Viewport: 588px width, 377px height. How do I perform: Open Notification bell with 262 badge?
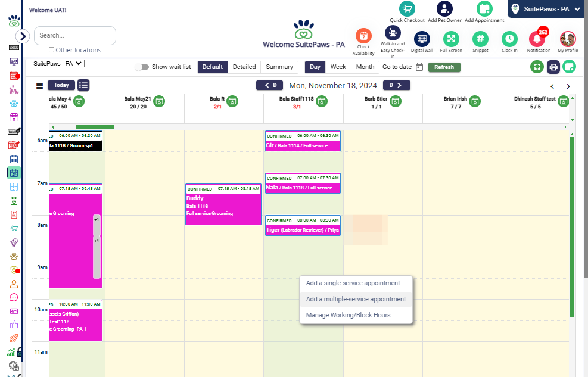[x=537, y=39]
